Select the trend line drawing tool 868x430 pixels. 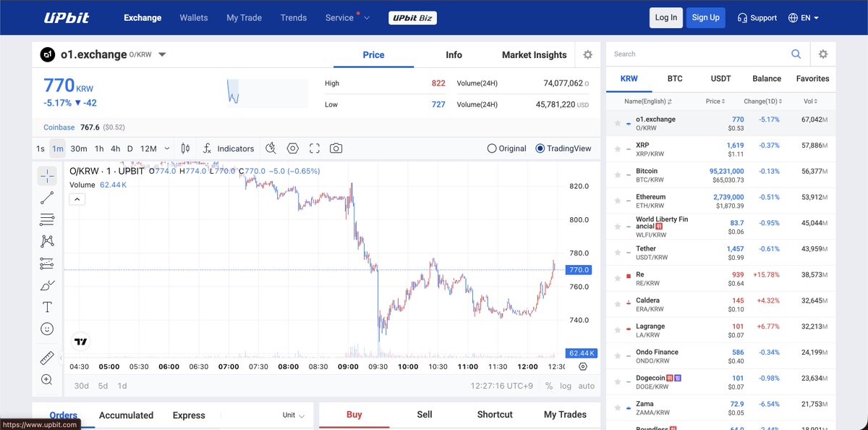tap(47, 198)
